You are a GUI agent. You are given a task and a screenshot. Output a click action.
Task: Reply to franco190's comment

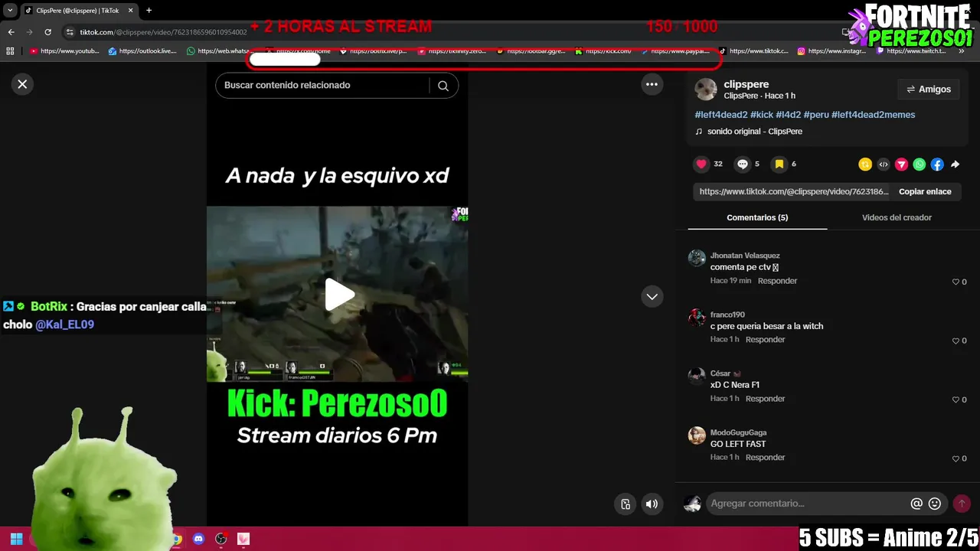coord(765,340)
